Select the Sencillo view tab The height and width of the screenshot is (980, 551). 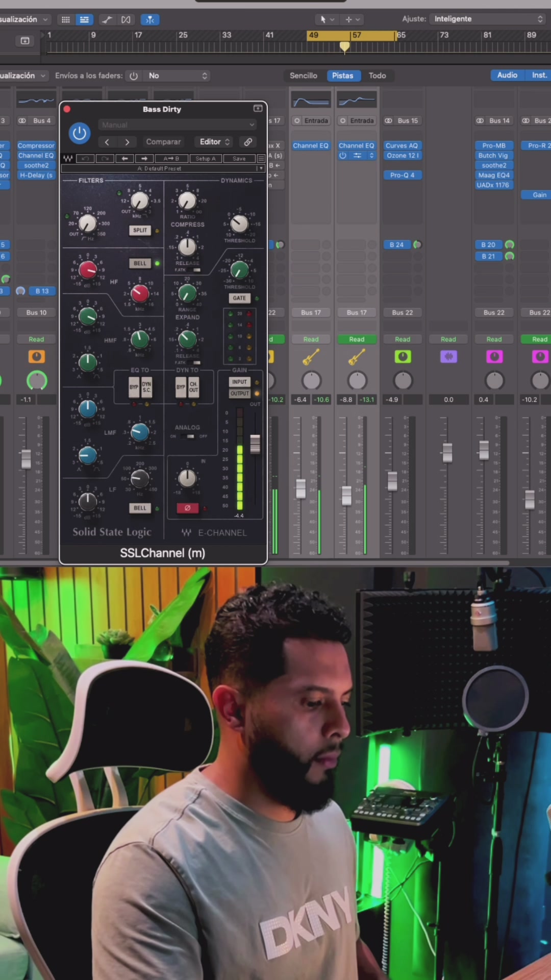pyautogui.click(x=304, y=76)
